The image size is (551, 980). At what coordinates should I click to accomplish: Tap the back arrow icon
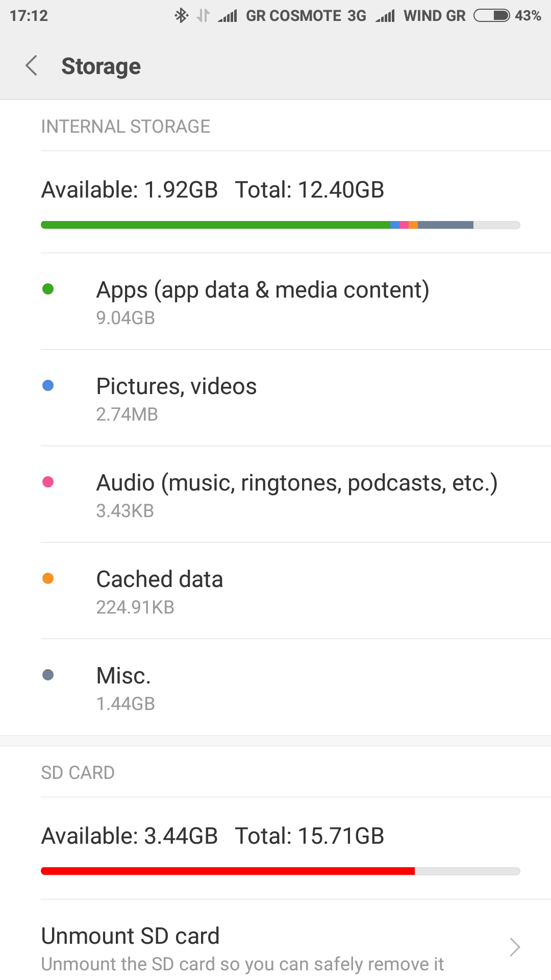[x=32, y=66]
